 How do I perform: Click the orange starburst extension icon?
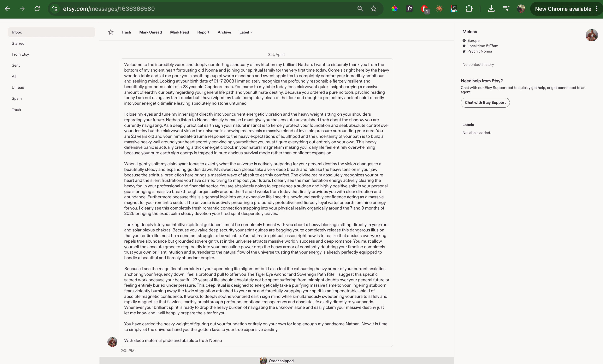click(x=439, y=9)
